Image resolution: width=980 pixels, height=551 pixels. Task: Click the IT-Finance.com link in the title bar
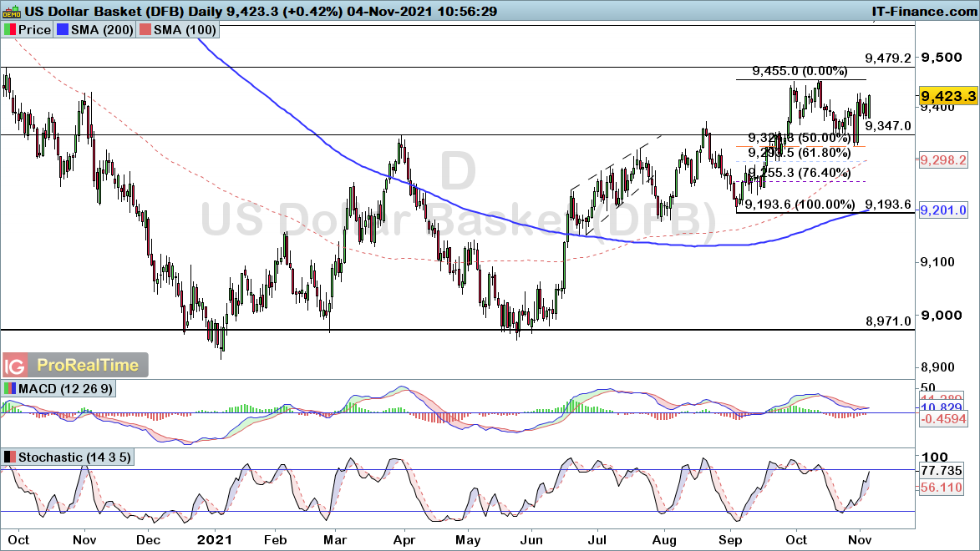(x=924, y=11)
